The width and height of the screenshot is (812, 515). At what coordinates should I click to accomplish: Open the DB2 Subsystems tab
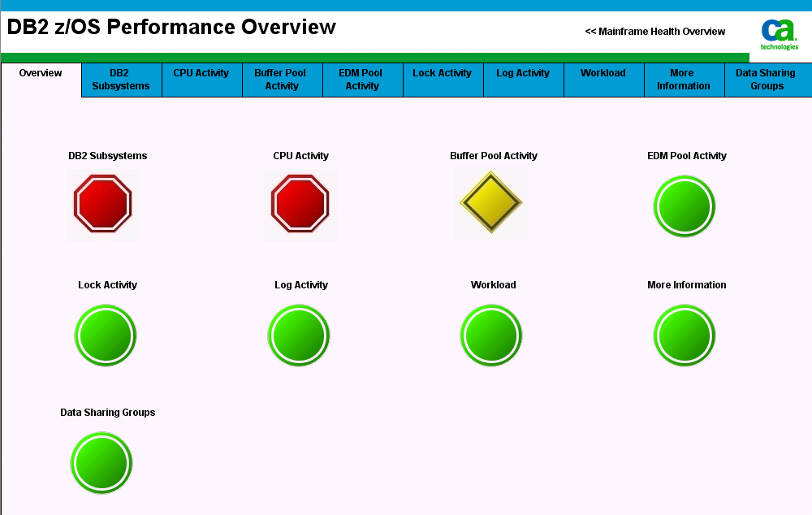(x=122, y=80)
